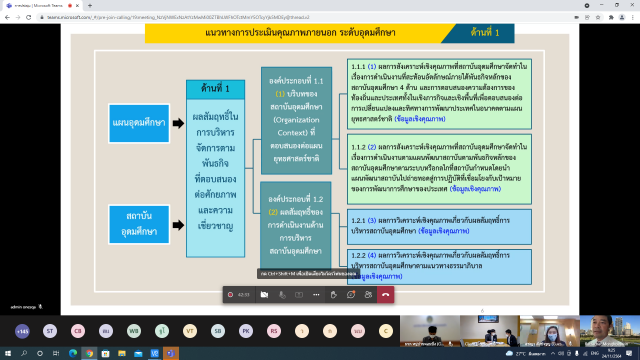Hang up the call
Screen dimensions: 640x360
click(385, 295)
